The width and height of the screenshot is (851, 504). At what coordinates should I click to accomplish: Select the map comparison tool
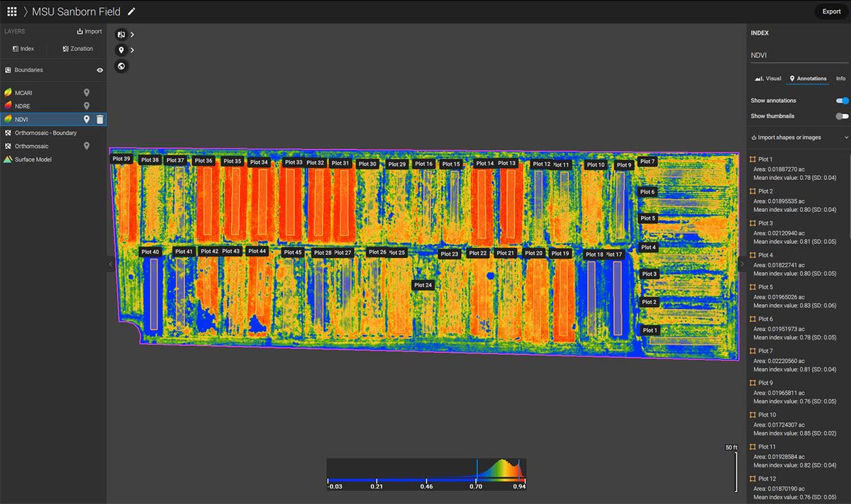pos(121,34)
